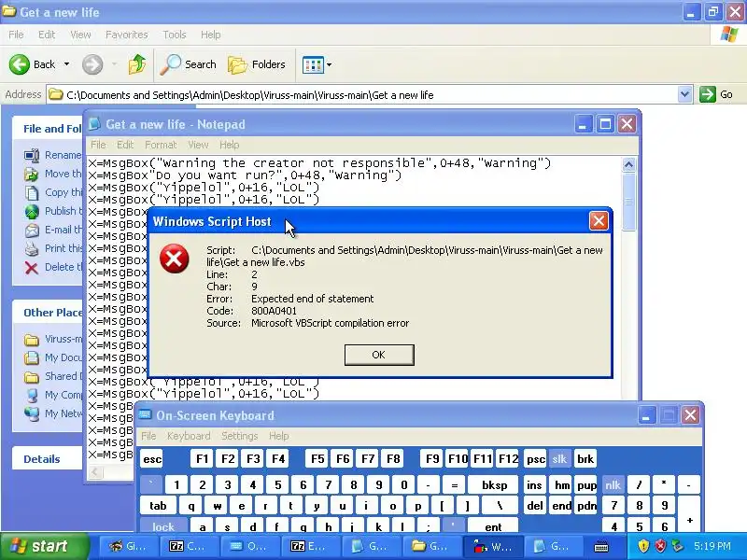Click the red shield tray icon
747x560 pixels.
click(x=660, y=546)
